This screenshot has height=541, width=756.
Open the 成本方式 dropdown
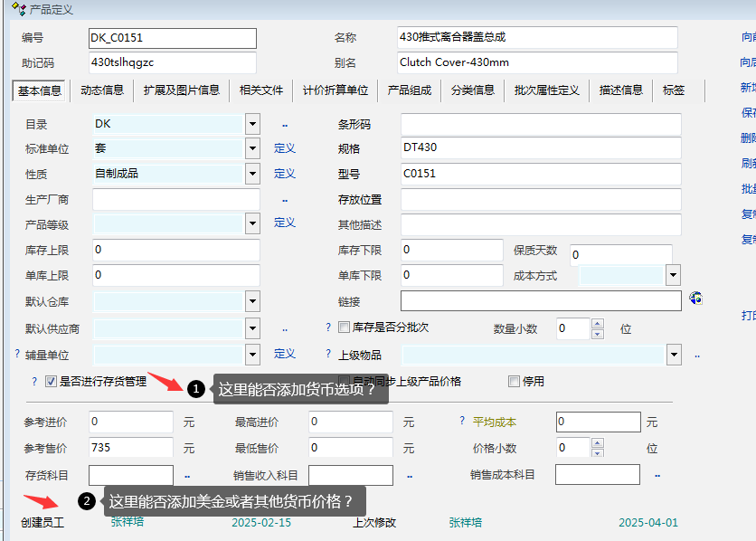tap(673, 275)
